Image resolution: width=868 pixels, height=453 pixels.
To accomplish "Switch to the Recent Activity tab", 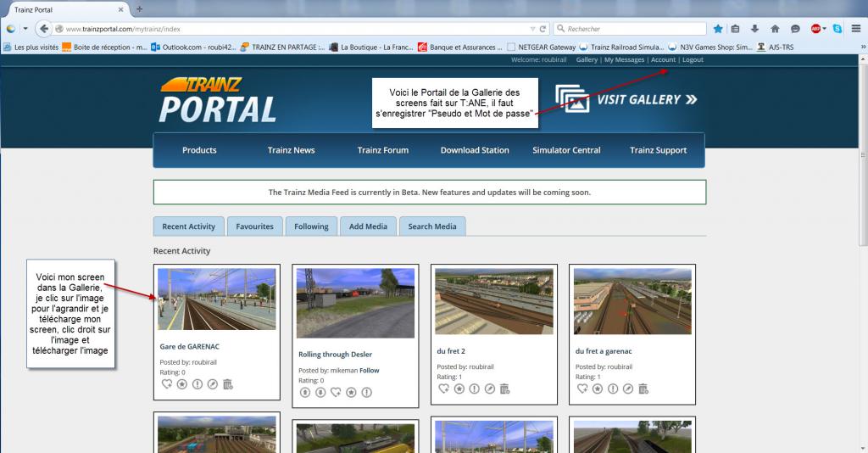I will click(x=189, y=226).
